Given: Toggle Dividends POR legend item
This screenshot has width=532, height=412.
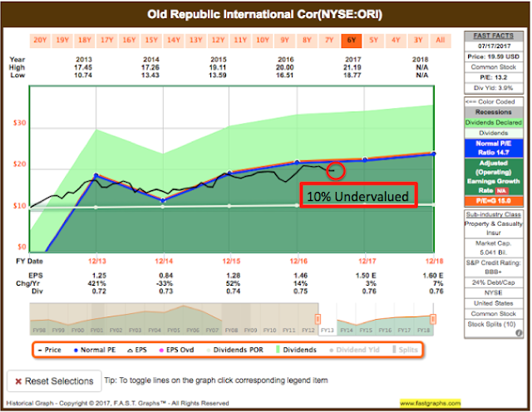Looking at the screenshot, I should tap(234, 350).
